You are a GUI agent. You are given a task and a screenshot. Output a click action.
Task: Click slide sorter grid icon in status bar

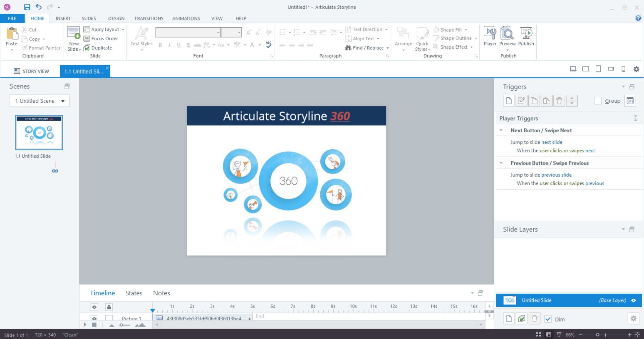point(538,335)
